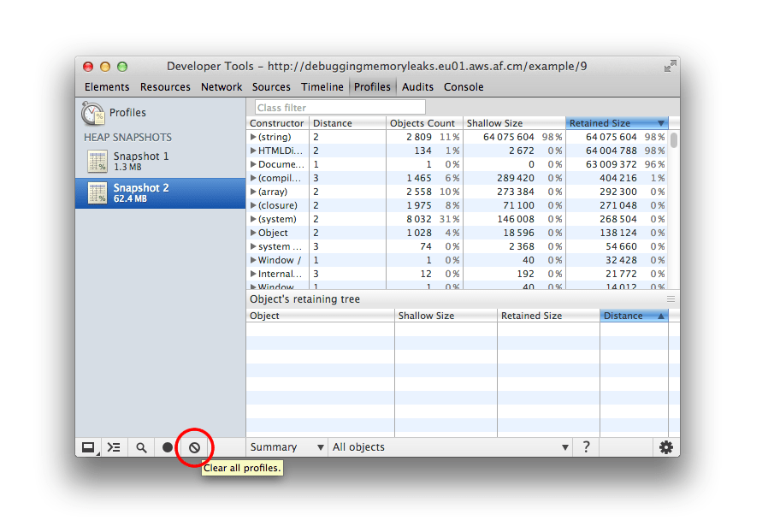Click the dock position icon
The width and height of the screenshot is (774, 532).
(88, 446)
